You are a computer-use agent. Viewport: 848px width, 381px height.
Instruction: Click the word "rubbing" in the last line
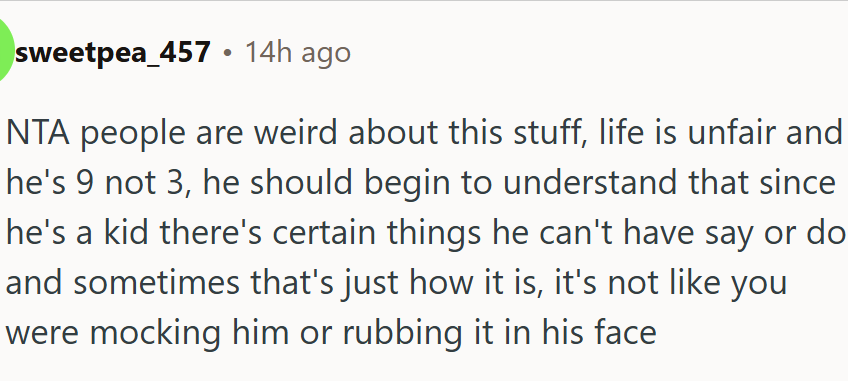click(x=402, y=333)
